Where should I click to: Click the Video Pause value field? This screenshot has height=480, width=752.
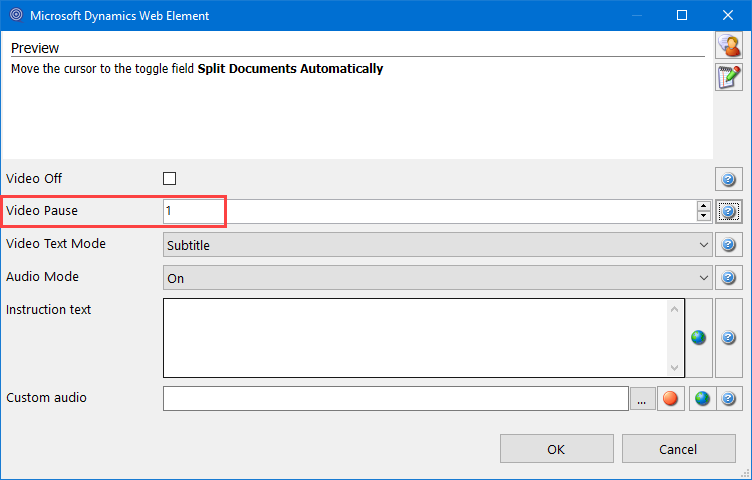click(429, 211)
